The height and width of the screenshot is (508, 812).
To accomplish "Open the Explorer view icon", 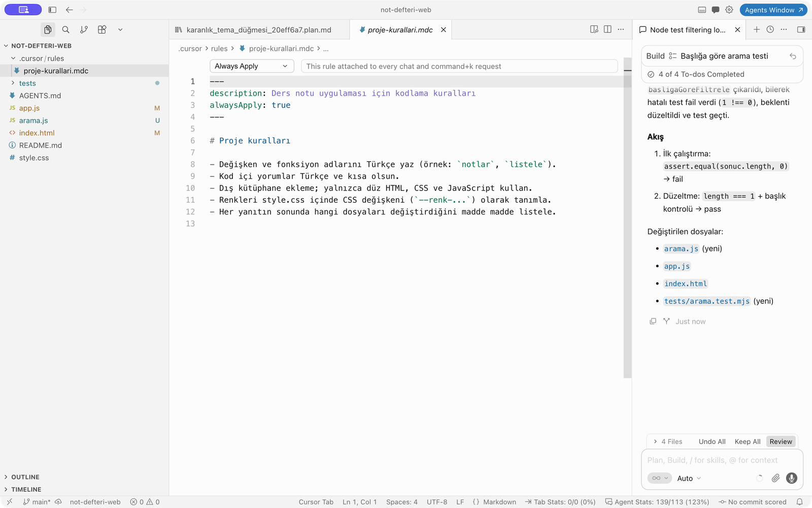I will [x=48, y=29].
